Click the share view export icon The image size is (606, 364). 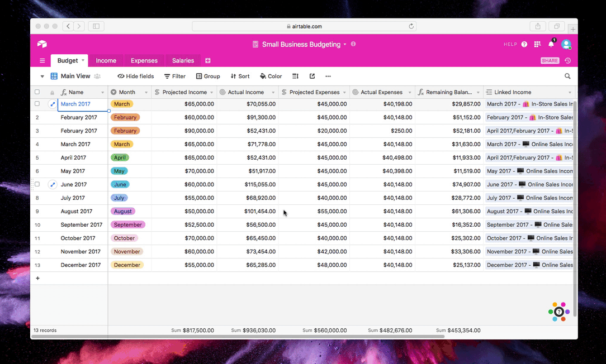[312, 76]
